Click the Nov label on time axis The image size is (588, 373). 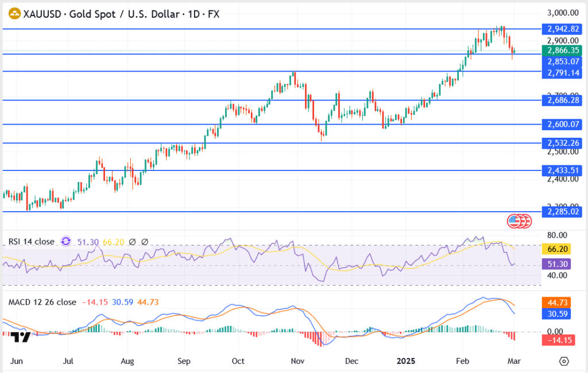click(x=297, y=362)
